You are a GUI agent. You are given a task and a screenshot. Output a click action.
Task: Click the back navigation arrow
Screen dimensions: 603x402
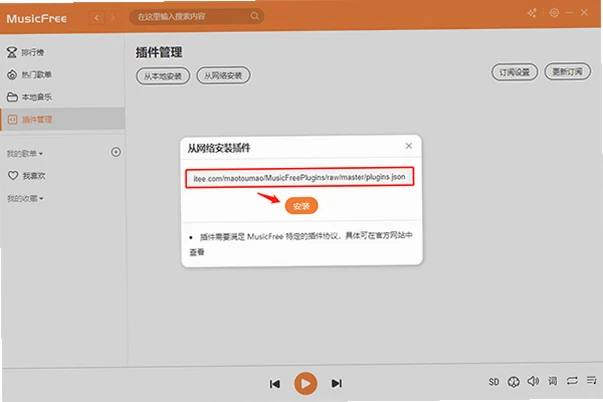tap(97, 17)
